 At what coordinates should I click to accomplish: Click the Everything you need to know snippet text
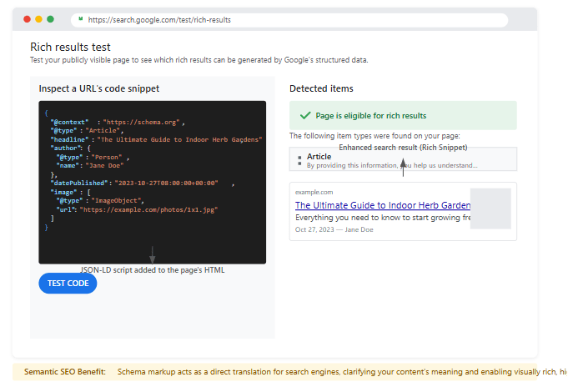(x=383, y=218)
